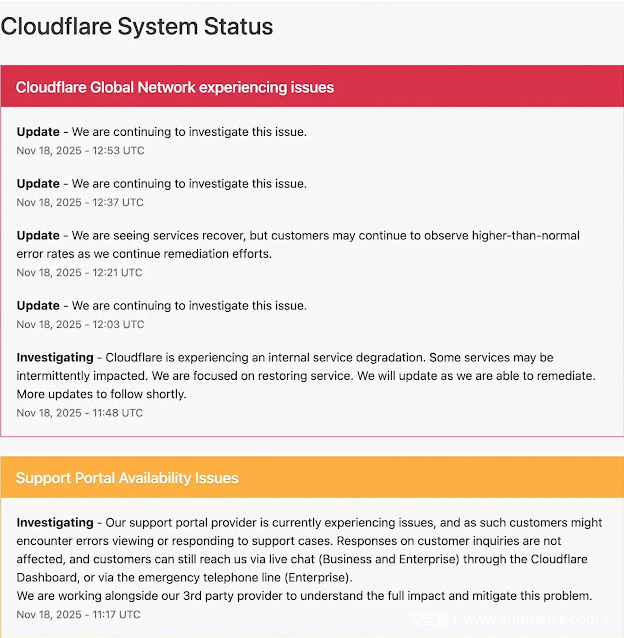Click the update text posted at 12:37 UTC
This screenshot has width=624, height=638.
(x=189, y=184)
